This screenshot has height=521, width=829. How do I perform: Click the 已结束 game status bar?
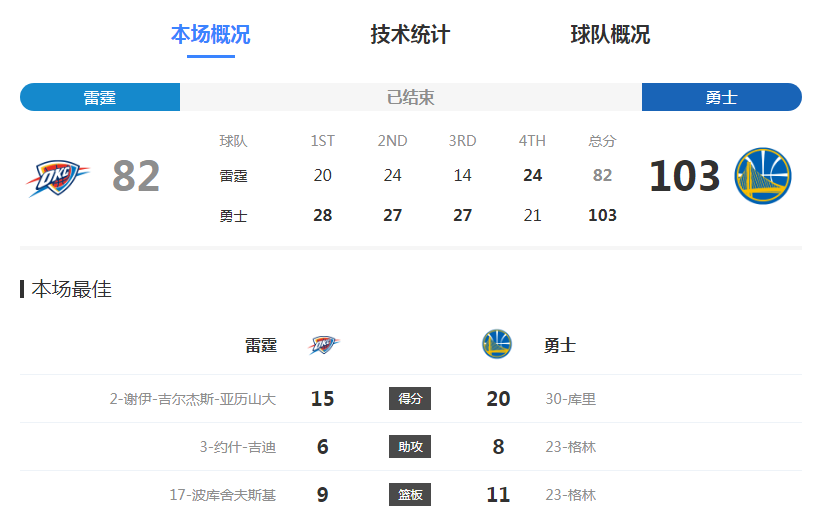click(x=410, y=97)
